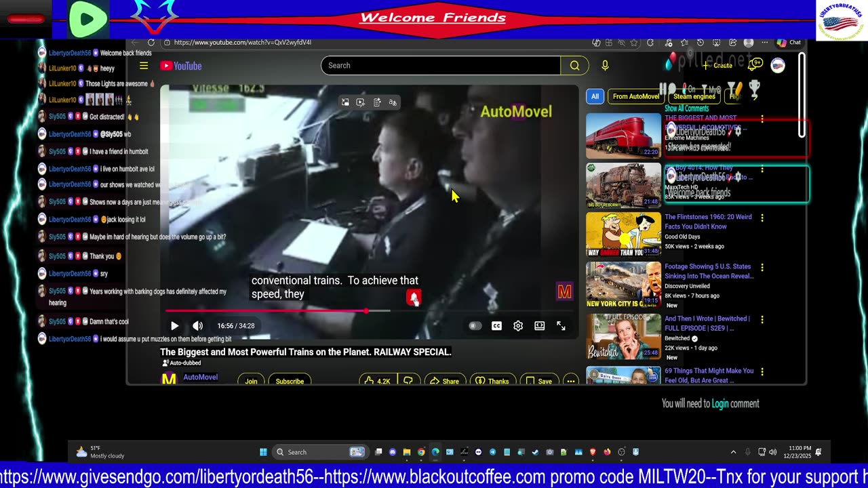Open Footage Showing 5 U.S. States video

709,271
